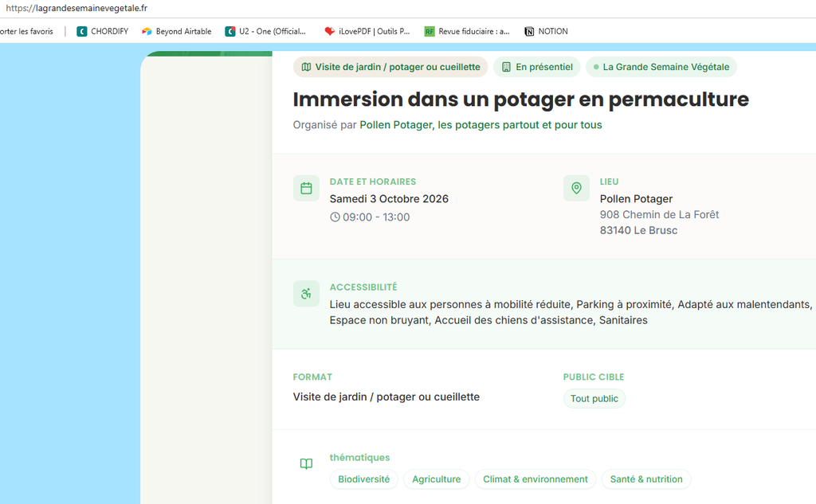Click the CHORDIFY bookmark icon
Image resolution: width=816 pixels, height=504 pixels.
click(x=82, y=31)
